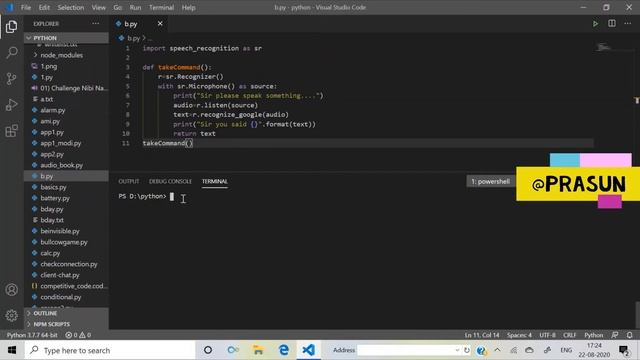
Task: Expand the OUTLINE section
Action: (x=67, y=313)
